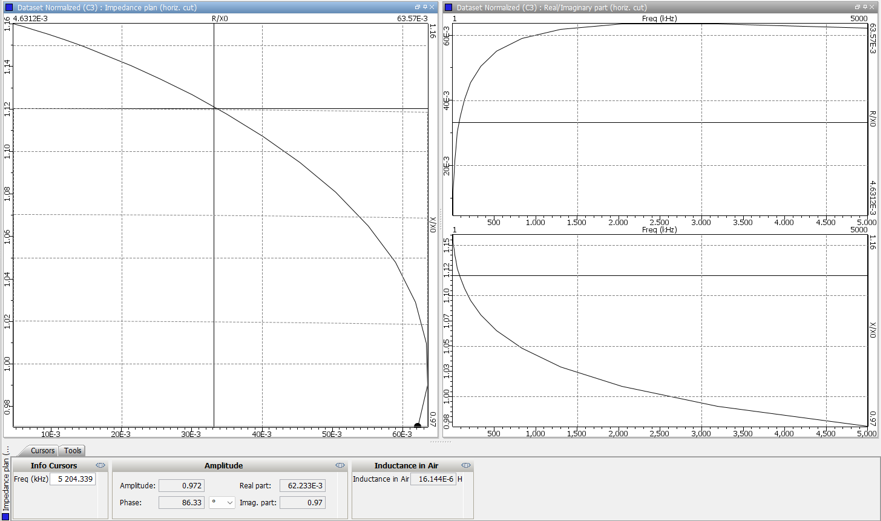The image size is (881, 521).
Task: Click the Amplitude value field
Action: click(181, 486)
